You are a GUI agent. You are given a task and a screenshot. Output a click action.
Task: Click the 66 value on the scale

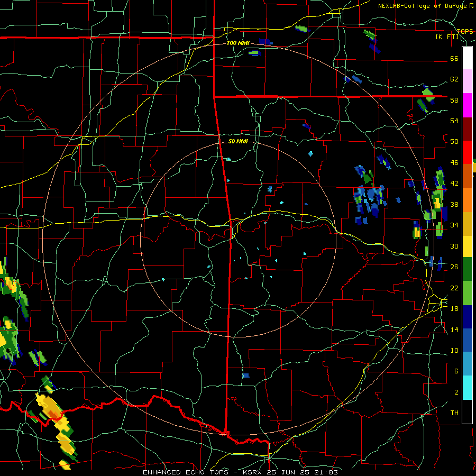click(x=454, y=58)
